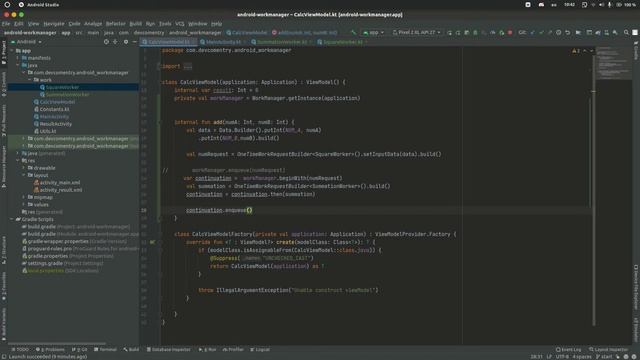Image resolution: width=640 pixels, height=360 pixels.
Task: Collapse the layout folder
Action: point(24,175)
